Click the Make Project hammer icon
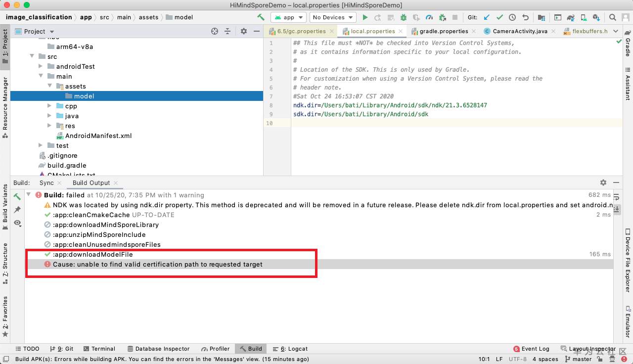The height and width of the screenshot is (364, 633). [x=261, y=17]
